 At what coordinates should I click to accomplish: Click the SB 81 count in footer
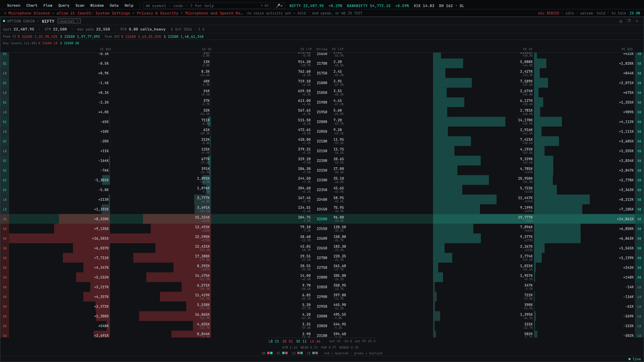click(287, 341)
